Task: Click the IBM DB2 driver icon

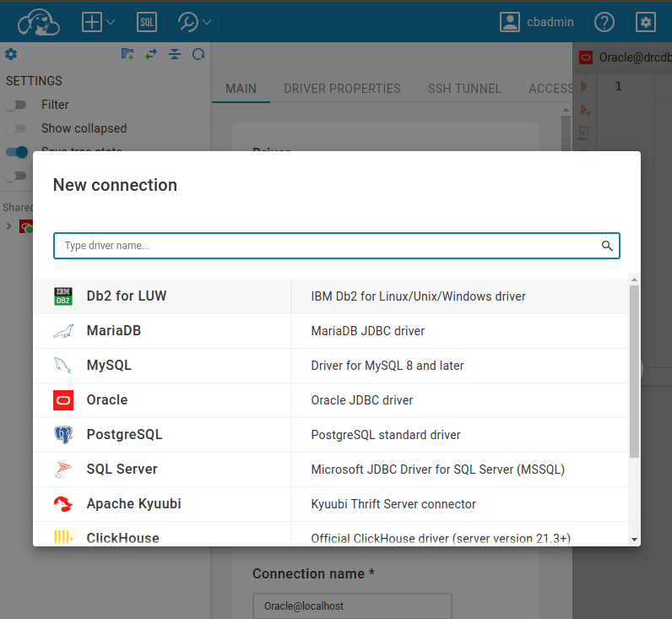Action: 63,296
